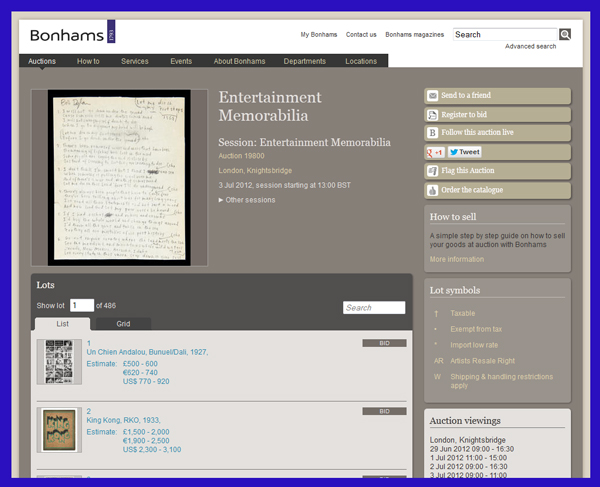Click the Google +1 button
The image size is (600, 487).
[x=435, y=152]
